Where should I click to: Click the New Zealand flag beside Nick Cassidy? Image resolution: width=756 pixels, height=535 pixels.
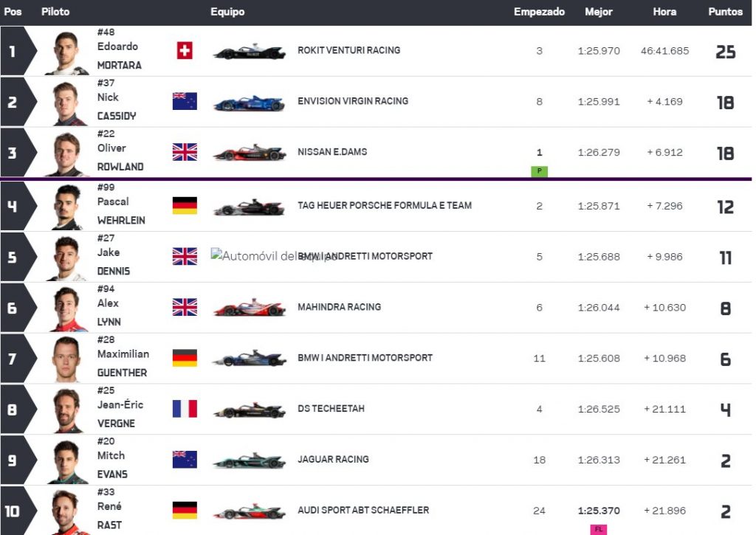tap(185, 101)
